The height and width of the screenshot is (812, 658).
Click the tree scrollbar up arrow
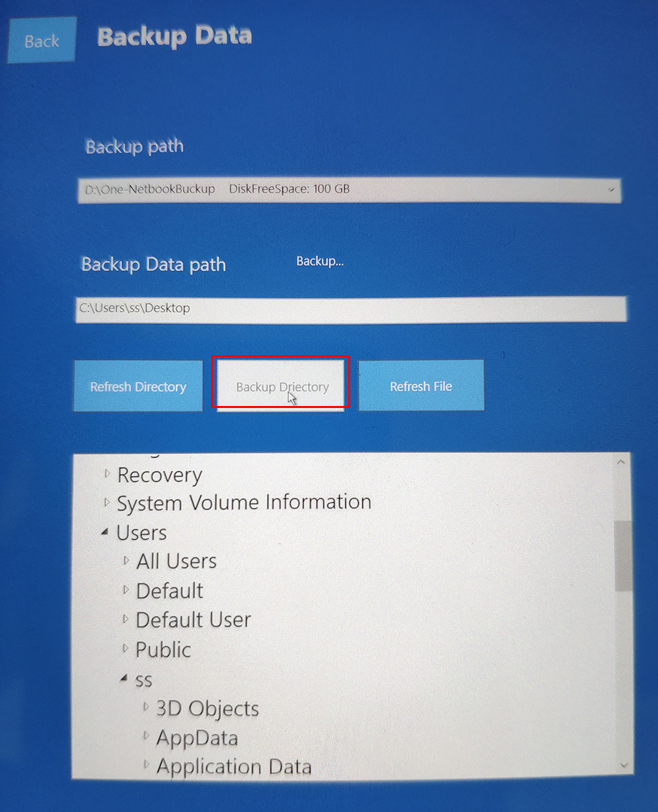[620, 463]
